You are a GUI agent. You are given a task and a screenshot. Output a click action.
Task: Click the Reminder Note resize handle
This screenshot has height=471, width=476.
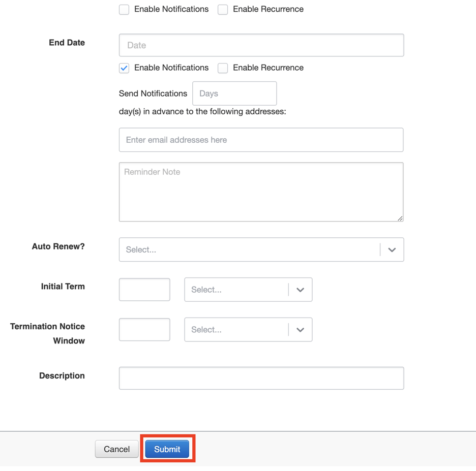[x=401, y=219]
